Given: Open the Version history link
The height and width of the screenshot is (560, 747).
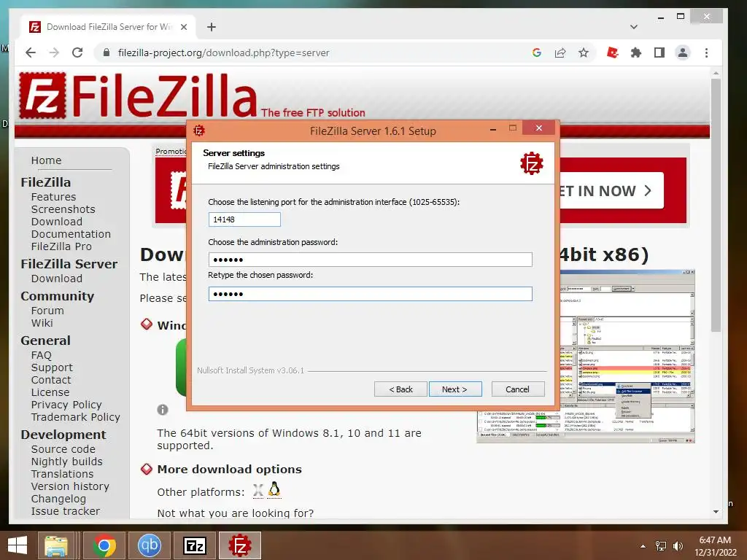Looking at the screenshot, I should 70,486.
